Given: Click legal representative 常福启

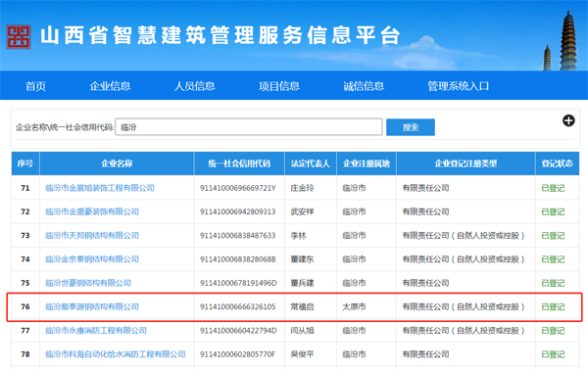Looking at the screenshot, I should (x=302, y=306).
